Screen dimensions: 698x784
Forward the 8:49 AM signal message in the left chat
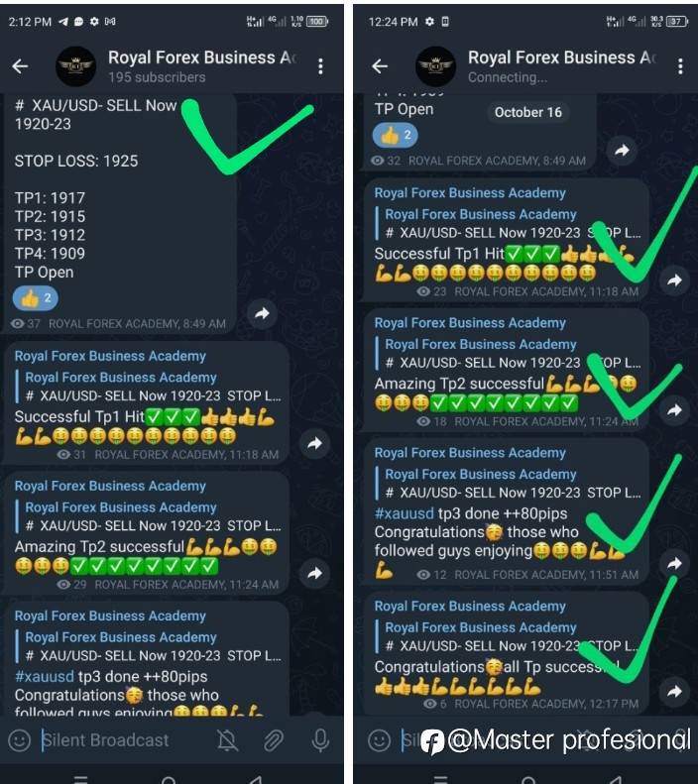tap(262, 313)
